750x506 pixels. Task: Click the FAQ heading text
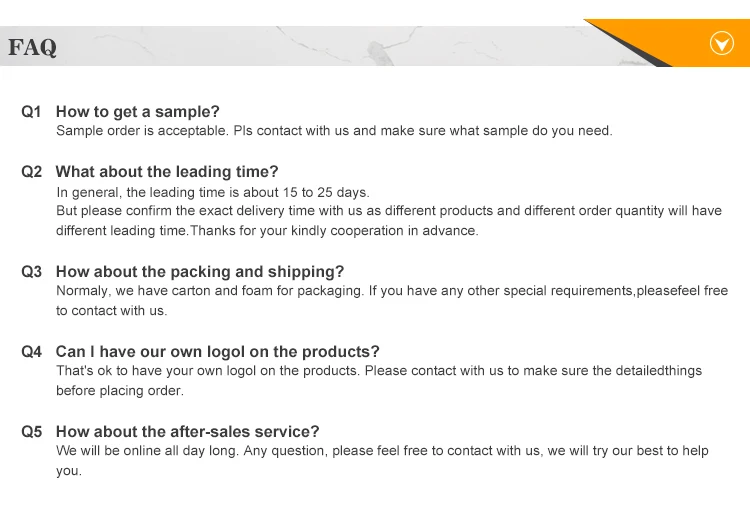(x=33, y=47)
